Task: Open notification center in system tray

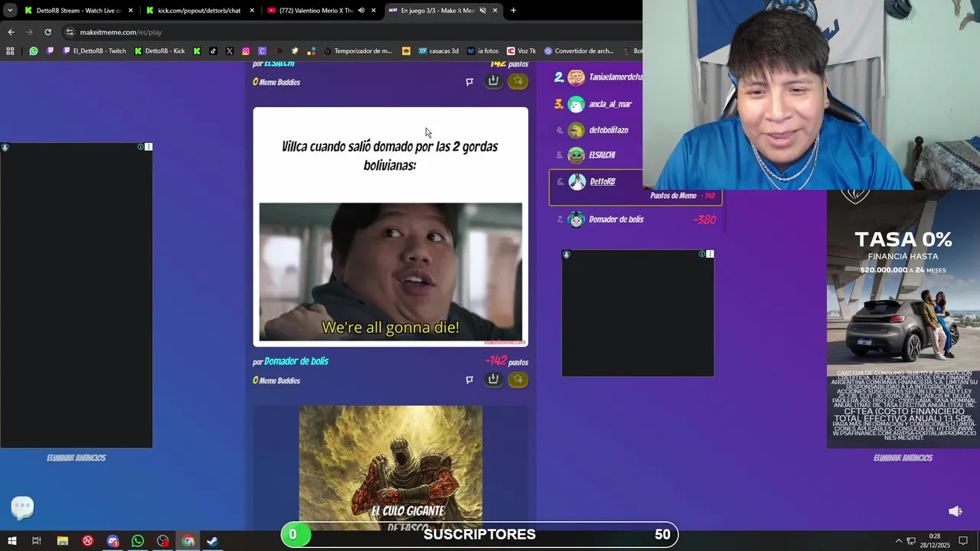Action: point(963,541)
